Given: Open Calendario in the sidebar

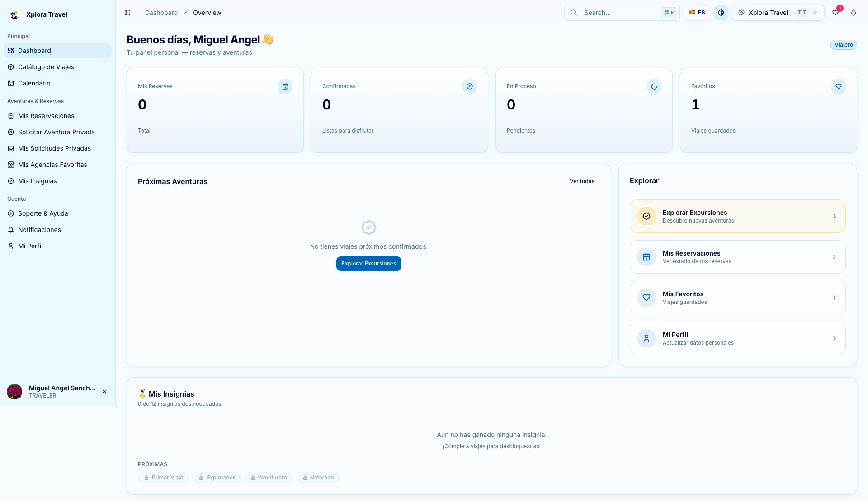Looking at the screenshot, I should [x=57, y=83].
